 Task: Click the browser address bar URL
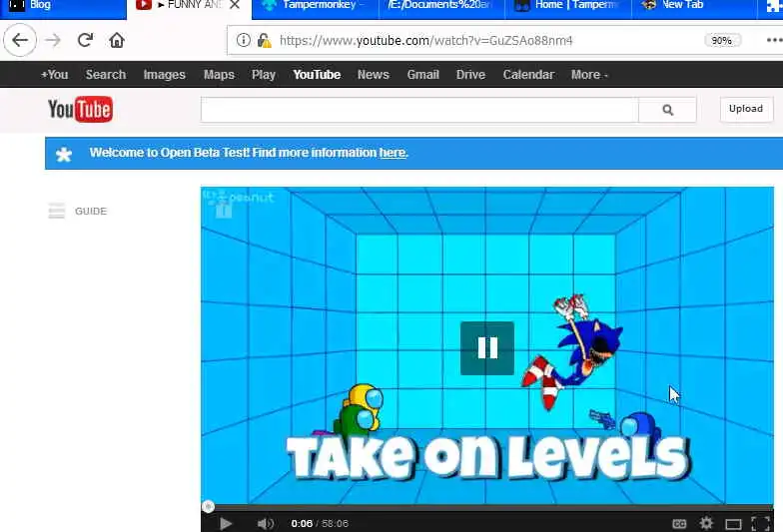coord(425,40)
